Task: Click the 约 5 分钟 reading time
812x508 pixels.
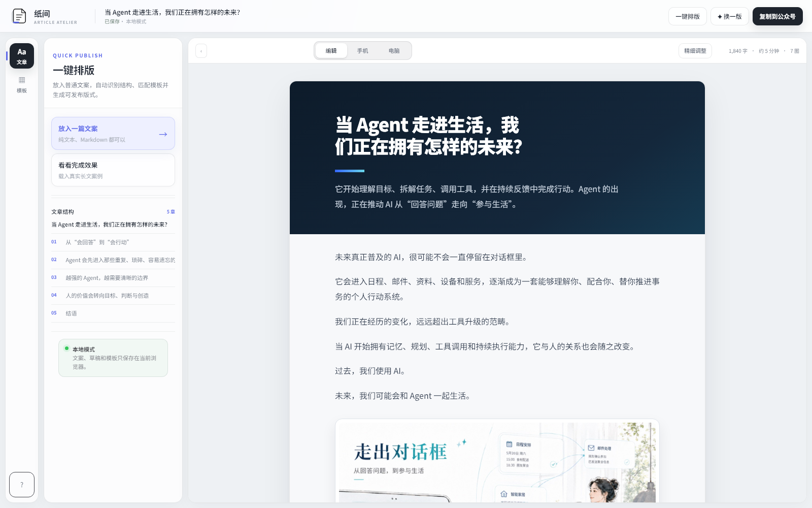Action: tap(769, 51)
